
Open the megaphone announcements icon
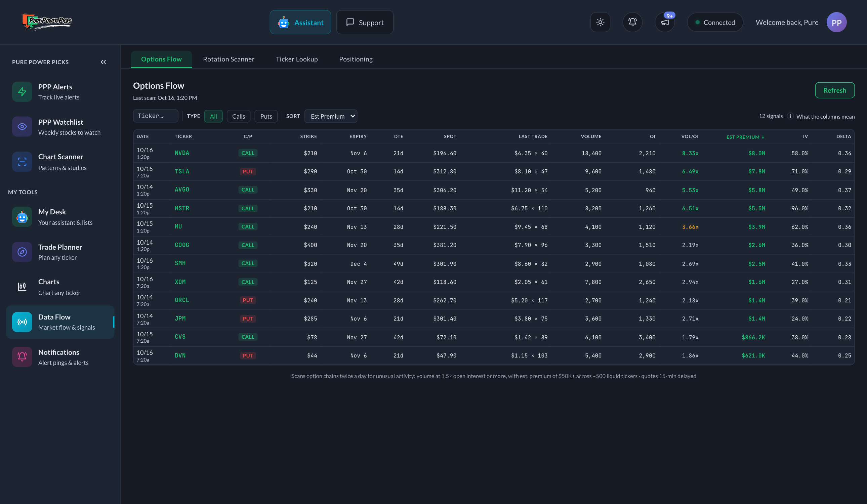point(665,23)
